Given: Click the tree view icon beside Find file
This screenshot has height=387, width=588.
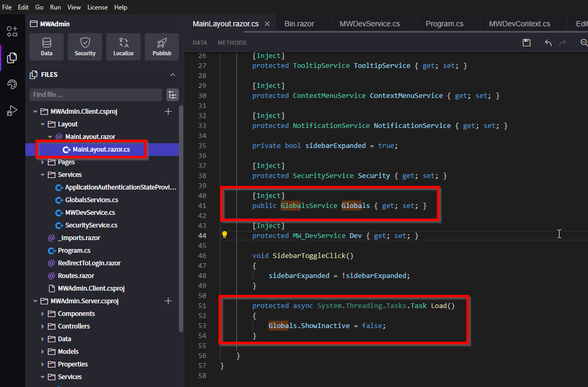Looking at the screenshot, I should click(173, 95).
